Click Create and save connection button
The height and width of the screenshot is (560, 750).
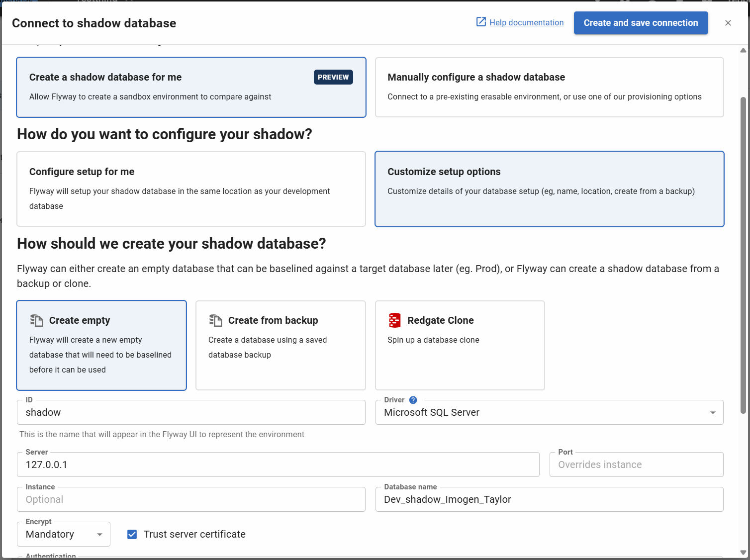[641, 23]
